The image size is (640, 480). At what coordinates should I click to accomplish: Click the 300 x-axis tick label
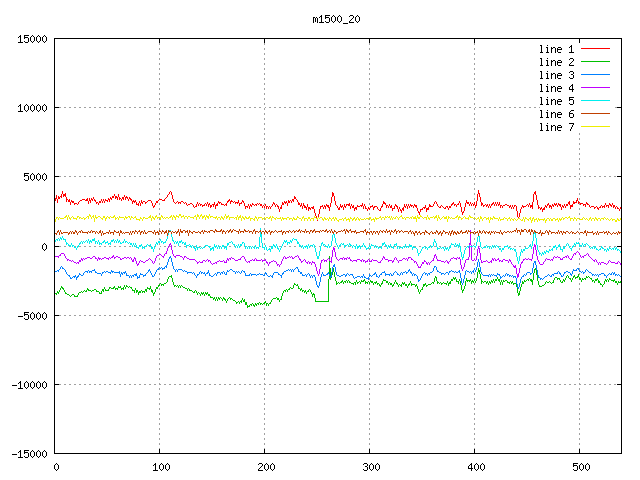click(x=370, y=467)
